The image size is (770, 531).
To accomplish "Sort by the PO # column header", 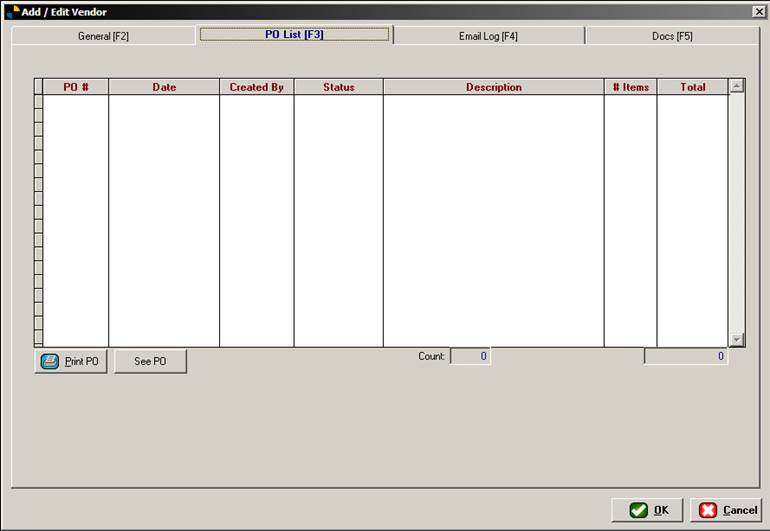I will click(76, 87).
